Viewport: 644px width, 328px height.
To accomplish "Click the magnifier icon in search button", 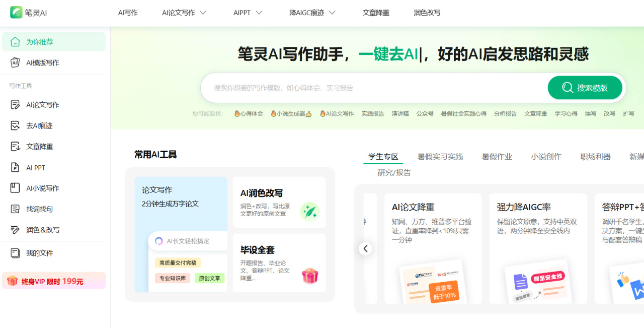I will pyautogui.click(x=568, y=88).
